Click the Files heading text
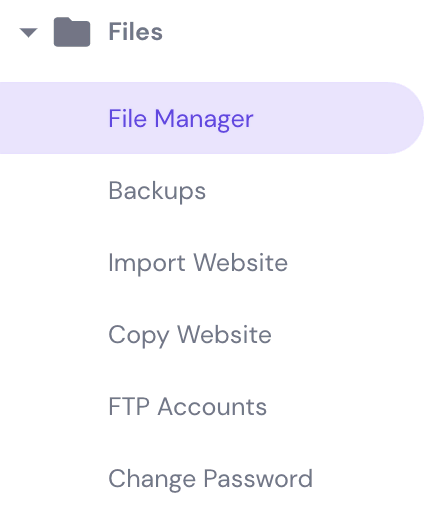 [x=136, y=32]
